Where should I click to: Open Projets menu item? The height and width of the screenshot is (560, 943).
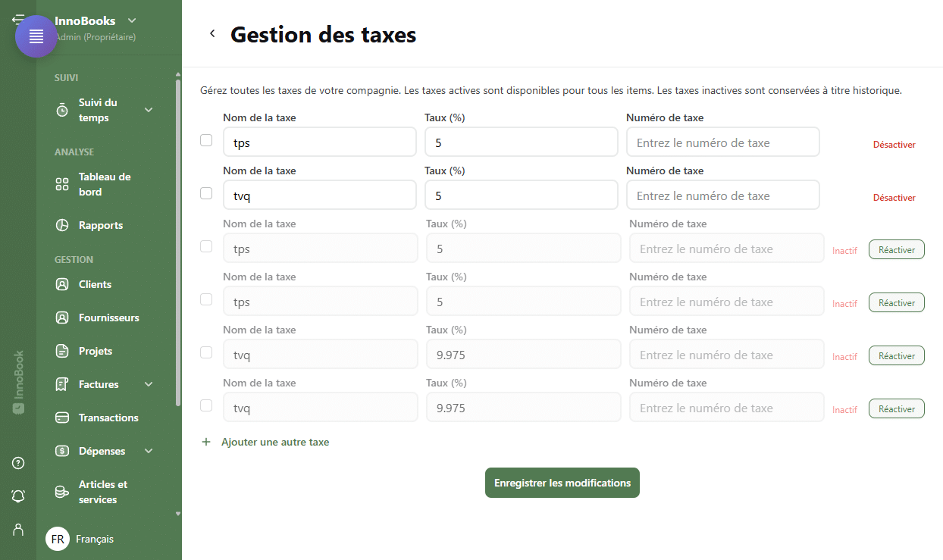point(105,351)
